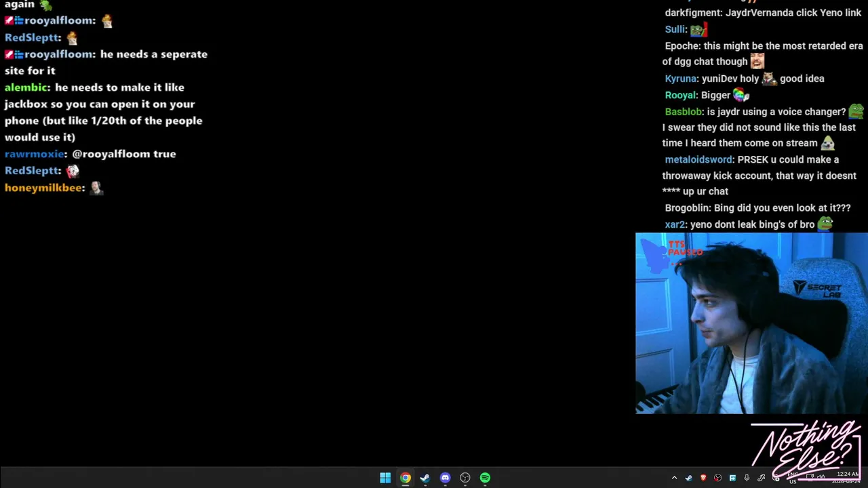Launch Steam from the taskbar
The image size is (868, 488).
click(425, 478)
